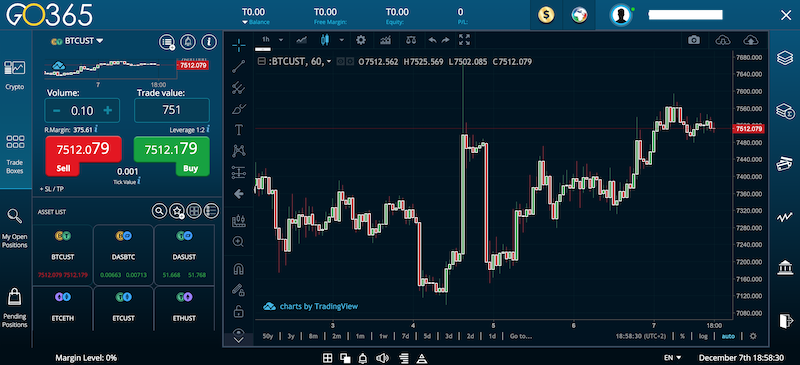Select the measure ruler tool with candles
This screenshot has height=365, width=800.
[x=238, y=221]
